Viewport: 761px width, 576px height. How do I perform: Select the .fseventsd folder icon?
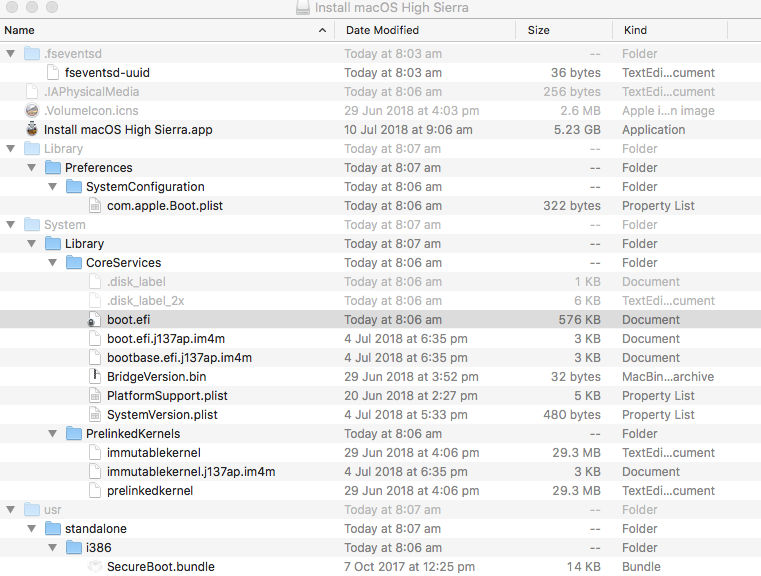(x=32, y=53)
